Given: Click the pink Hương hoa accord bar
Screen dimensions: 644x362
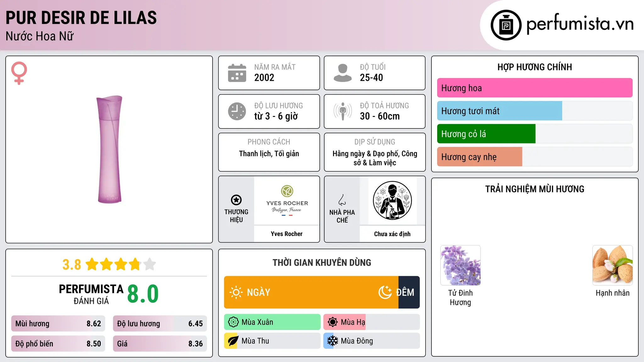Looking at the screenshot, I should [x=535, y=88].
